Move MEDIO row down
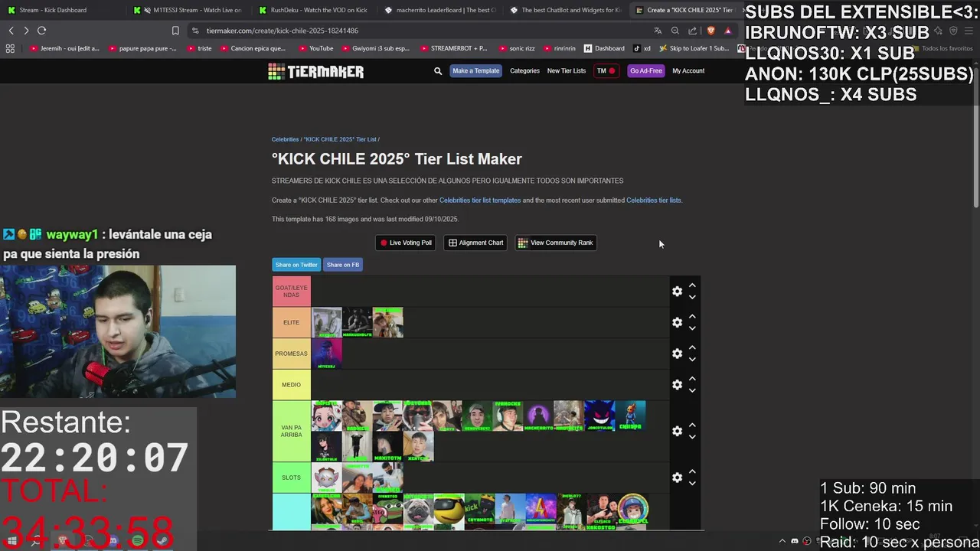The height and width of the screenshot is (551, 980). (692, 390)
